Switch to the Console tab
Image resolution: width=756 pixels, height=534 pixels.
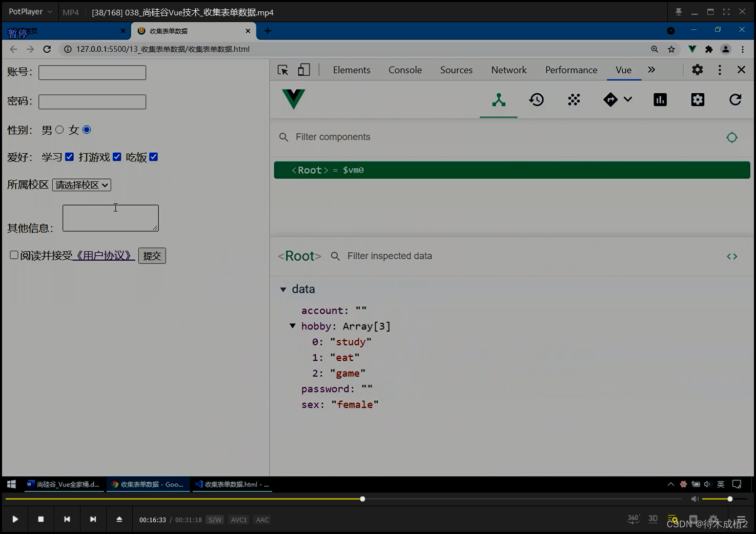pos(405,70)
